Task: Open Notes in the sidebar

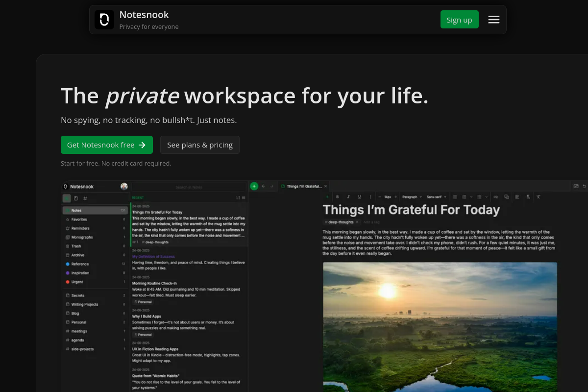Action: tap(95, 210)
